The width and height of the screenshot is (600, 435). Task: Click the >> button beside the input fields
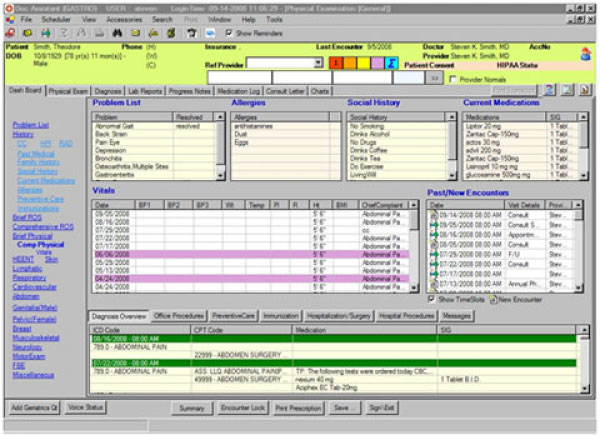pos(434,78)
